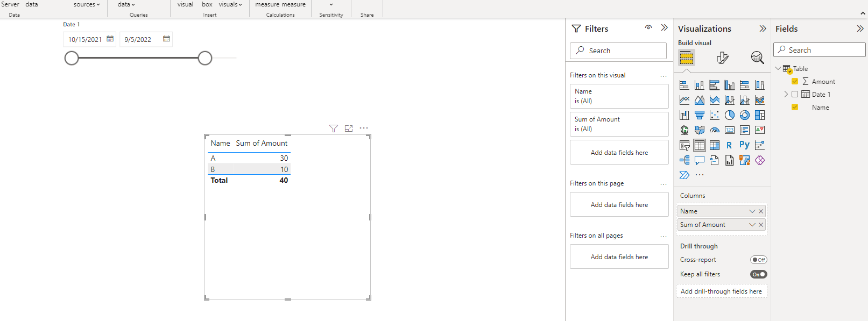This screenshot has width=868, height=321.
Task: Open the table visual more options
Action: pyautogui.click(x=364, y=128)
